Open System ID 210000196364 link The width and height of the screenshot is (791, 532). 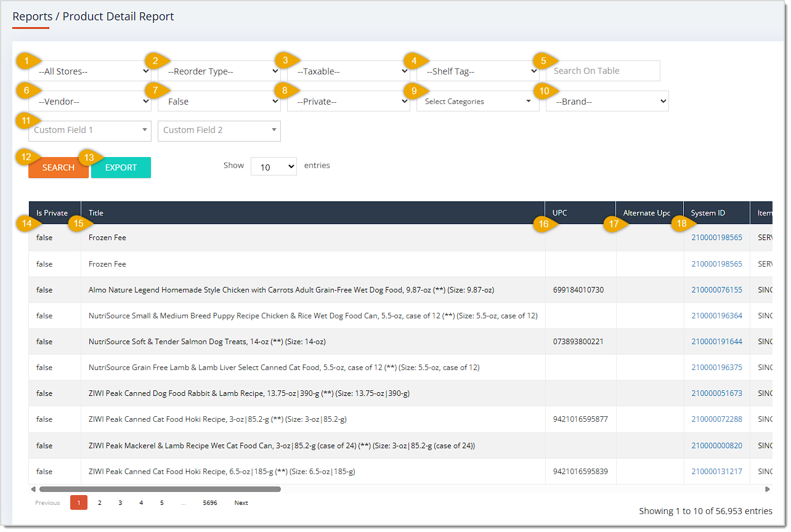716,316
